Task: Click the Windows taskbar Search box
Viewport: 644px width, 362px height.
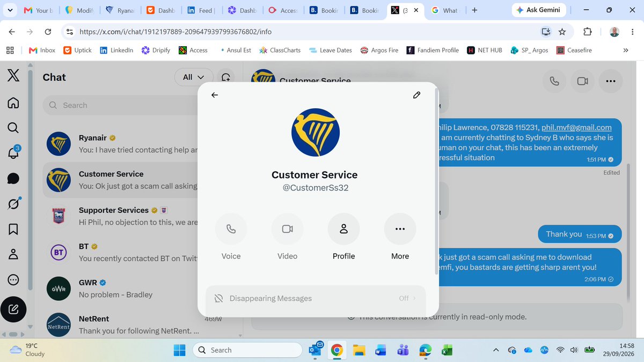Action: click(247, 350)
